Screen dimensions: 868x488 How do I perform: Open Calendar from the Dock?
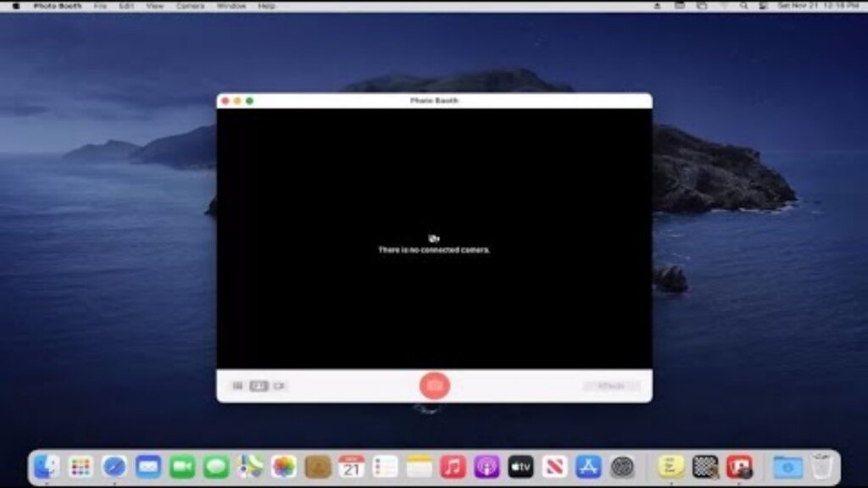(352, 467)
